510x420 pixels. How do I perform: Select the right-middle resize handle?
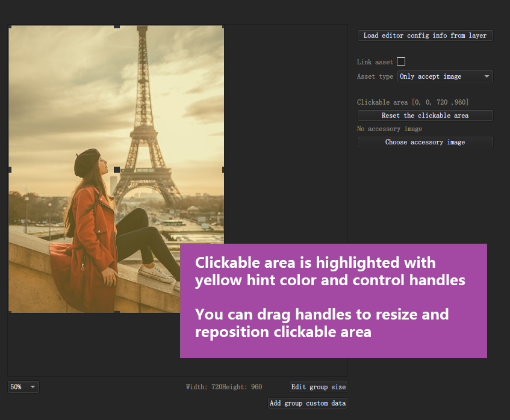tap(223, 169)
